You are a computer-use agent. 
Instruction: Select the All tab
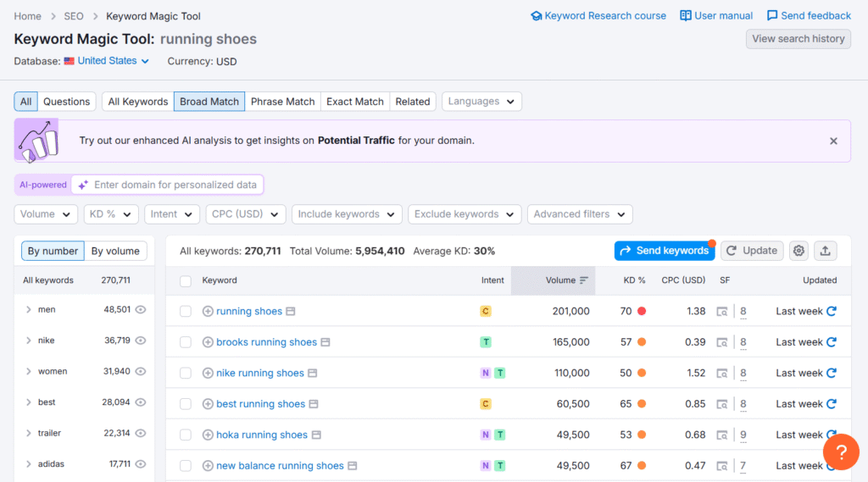pyautogui.click(x=26, y=102)
